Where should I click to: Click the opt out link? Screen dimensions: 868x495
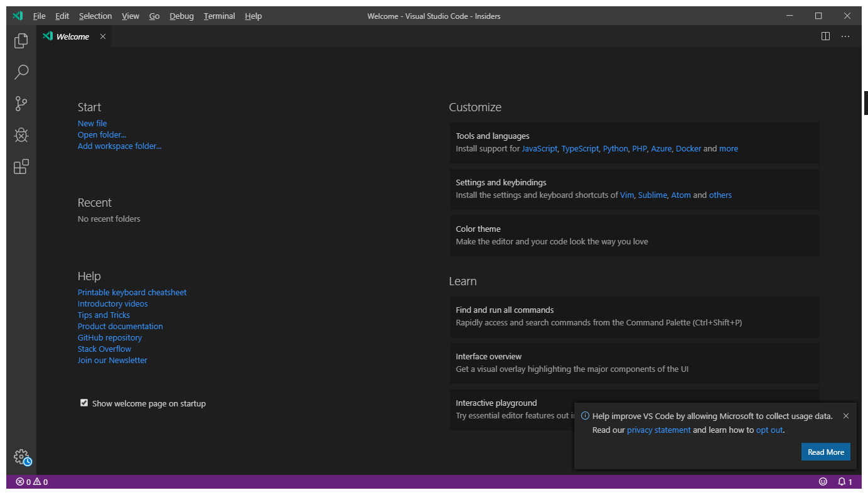[x=769, y=430]
